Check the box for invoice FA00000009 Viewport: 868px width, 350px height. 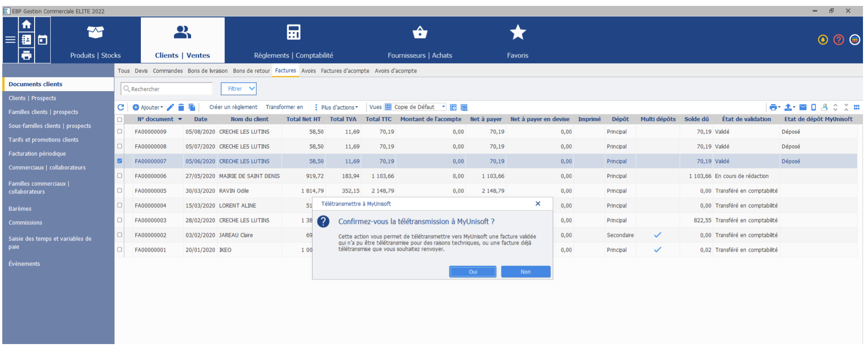tap(120, 131)
